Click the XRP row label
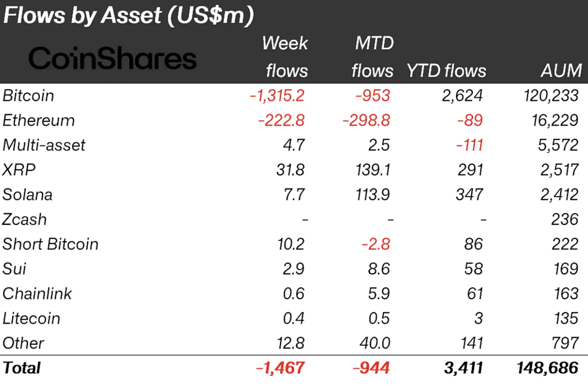Screen dimensions: 588x386 [19, 170]
